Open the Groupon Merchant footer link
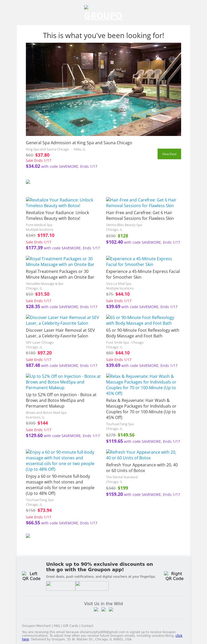 [x=36, y=626]
